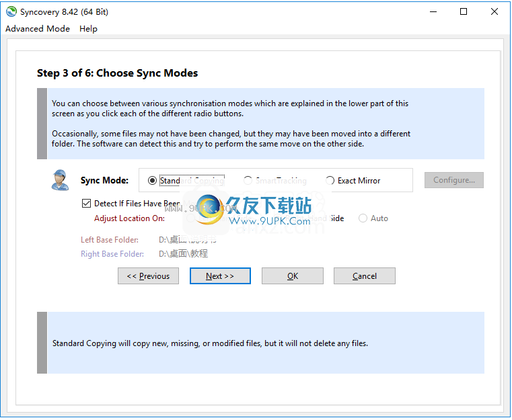Click the Syncovery app icon in title bar
Screen dimensions: 512x420
click(11, 11)
